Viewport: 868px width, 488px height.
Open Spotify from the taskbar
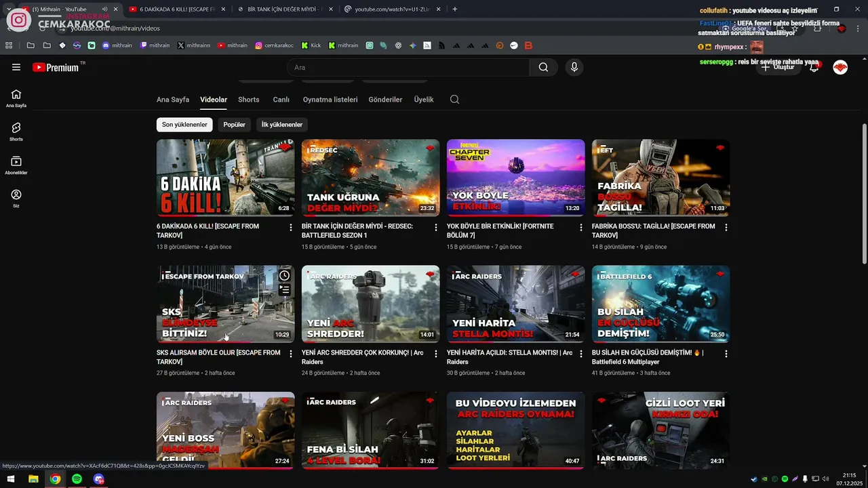(x=77, y=479)
